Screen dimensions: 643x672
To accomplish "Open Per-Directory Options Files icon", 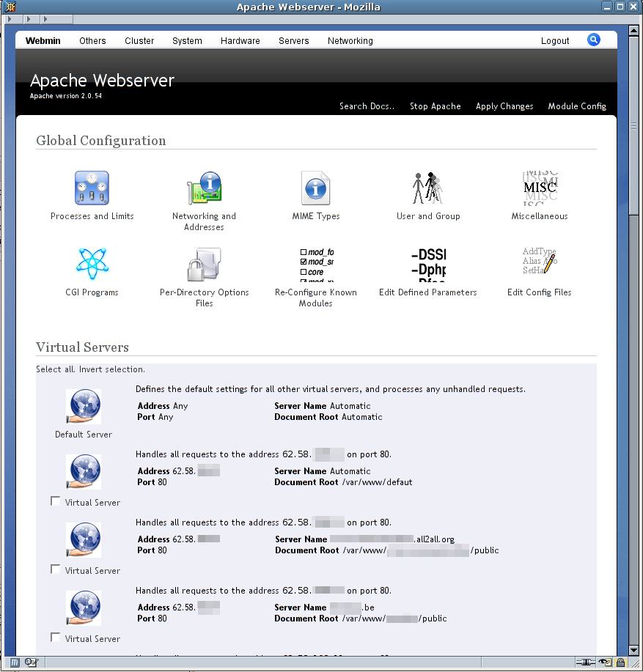I will tap(204, 265).
